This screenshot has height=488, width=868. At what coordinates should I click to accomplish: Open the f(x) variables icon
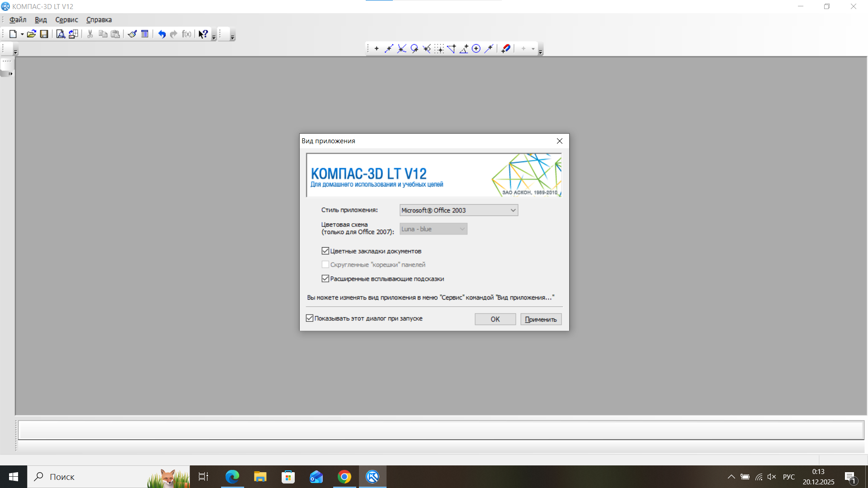coord(187,34)
